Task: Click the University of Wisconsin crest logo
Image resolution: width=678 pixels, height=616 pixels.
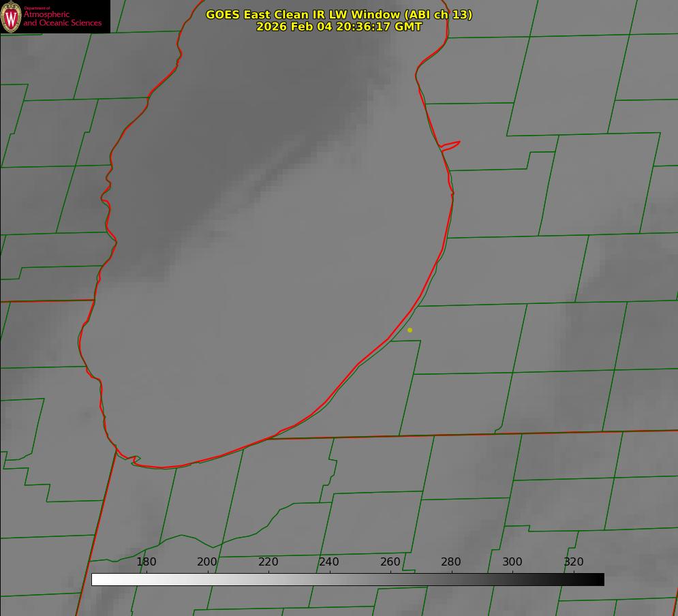Action: pos(11,16)
